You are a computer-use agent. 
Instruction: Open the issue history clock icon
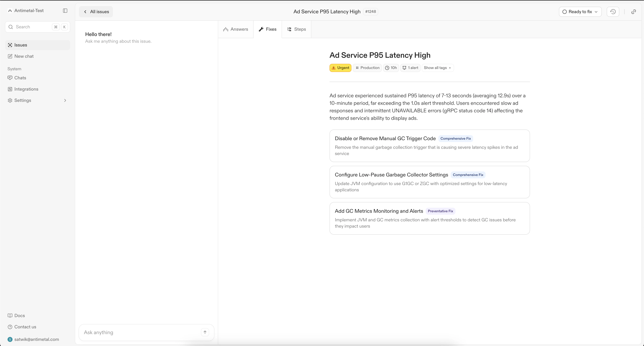click(x=613, y=12)
